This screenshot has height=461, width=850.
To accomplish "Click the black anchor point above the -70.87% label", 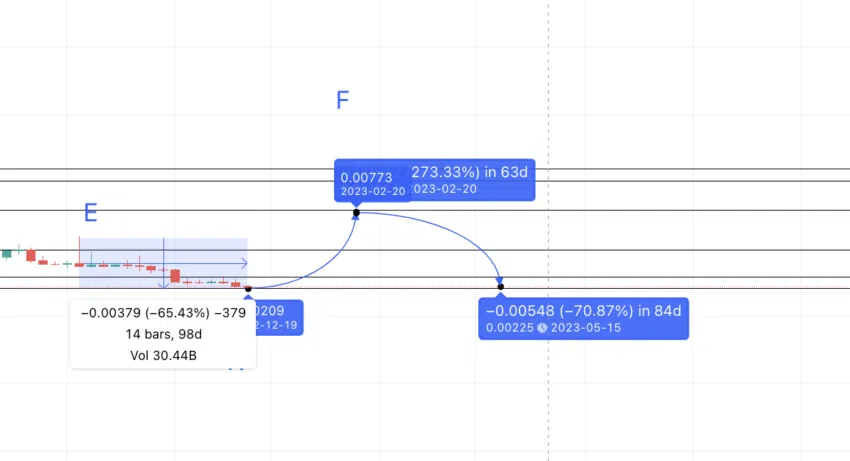I will point(500,287).
